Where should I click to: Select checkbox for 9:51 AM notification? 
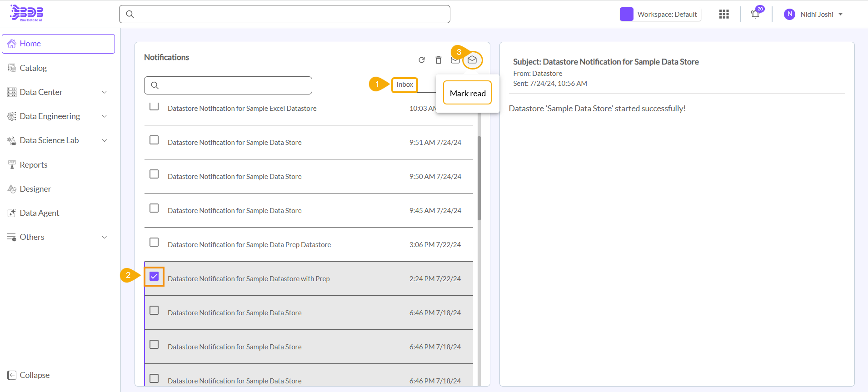pyautogui.click(x=154, y=140)
